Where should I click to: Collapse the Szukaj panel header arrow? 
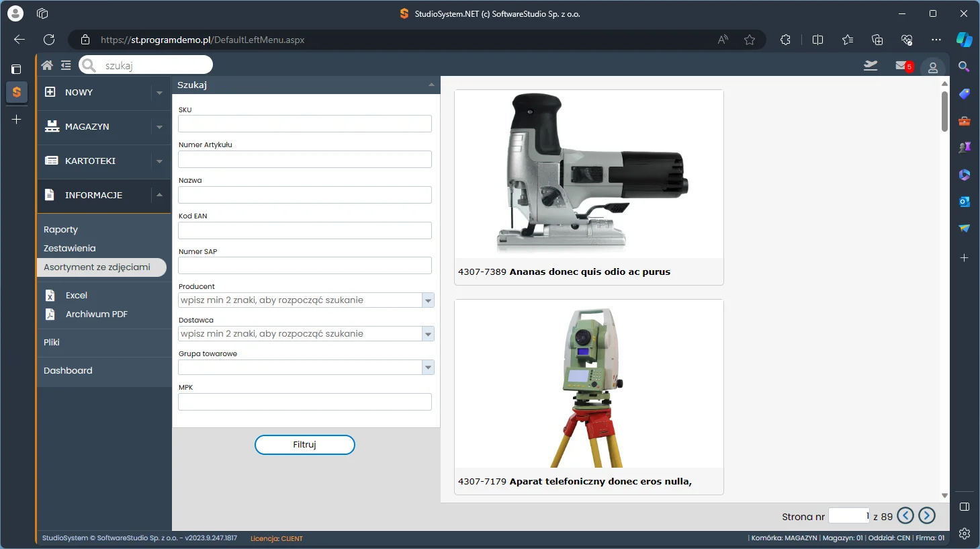point(431,85)
